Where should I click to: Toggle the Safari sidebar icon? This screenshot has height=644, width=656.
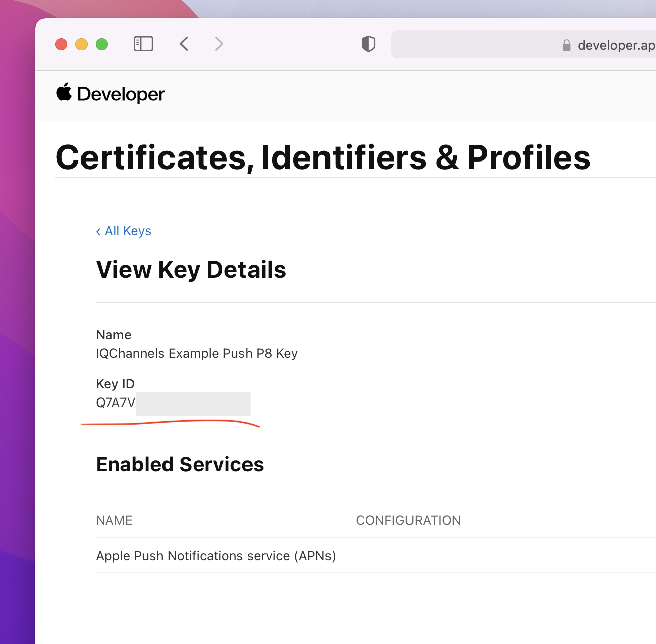pos(143,44)
